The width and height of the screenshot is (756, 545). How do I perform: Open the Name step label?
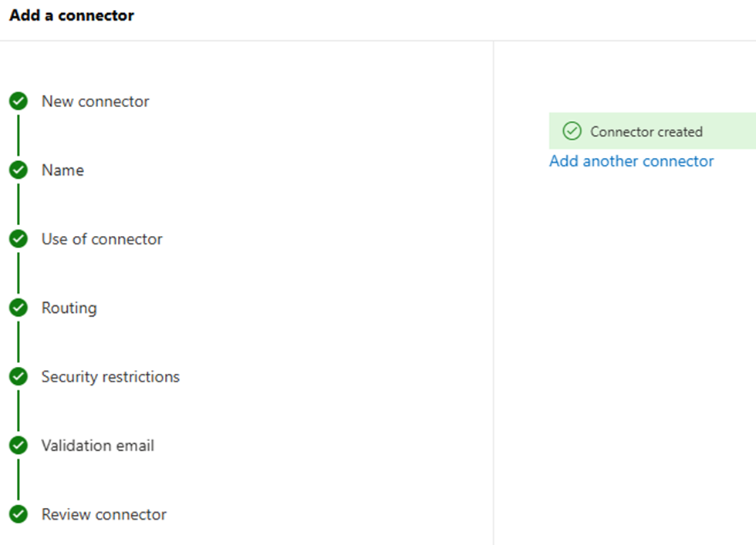(62, 170)
